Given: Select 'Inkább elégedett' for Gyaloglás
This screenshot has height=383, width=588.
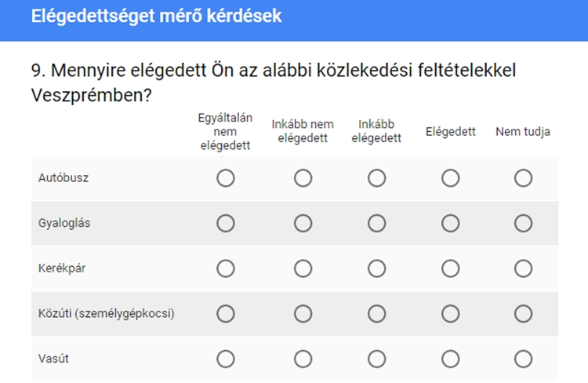Looking at the screenshot, I should click(376, 224).
